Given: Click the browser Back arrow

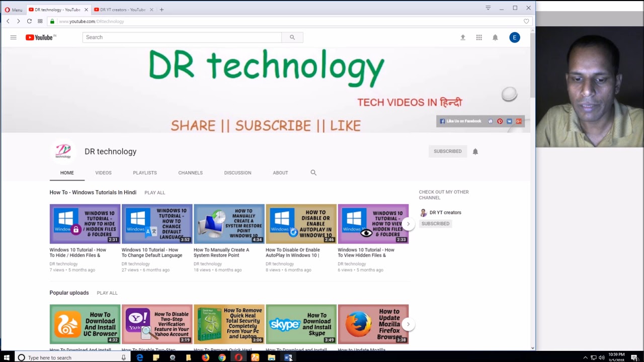Looking at the screenshot, I should pos(8,21).
